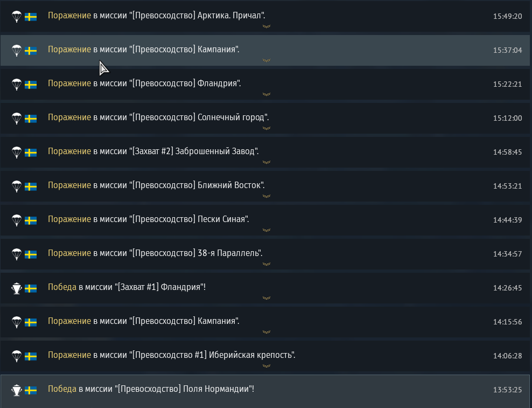Click Swedish flag on Ближний Восток row
532x408 pixels.
point(31,186)
